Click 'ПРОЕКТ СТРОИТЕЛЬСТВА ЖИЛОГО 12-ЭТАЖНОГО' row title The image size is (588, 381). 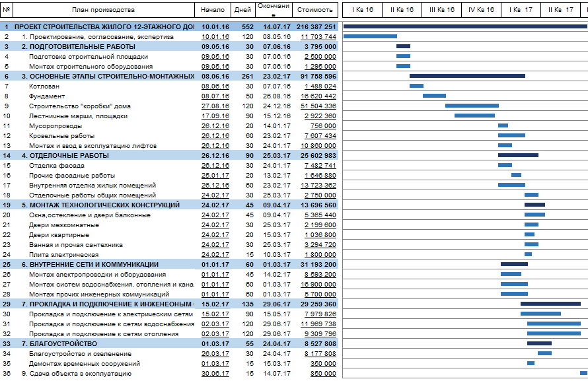104,27
